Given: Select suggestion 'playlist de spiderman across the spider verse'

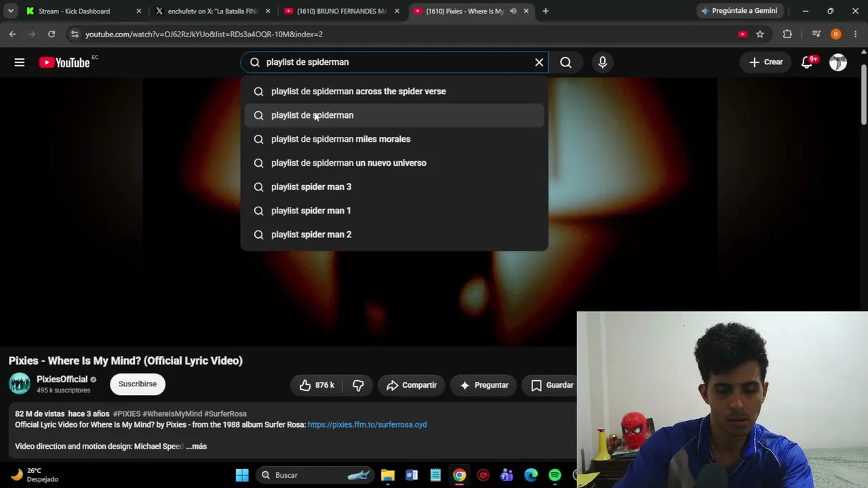Looking at the screenshot, I should click(394, 91).
